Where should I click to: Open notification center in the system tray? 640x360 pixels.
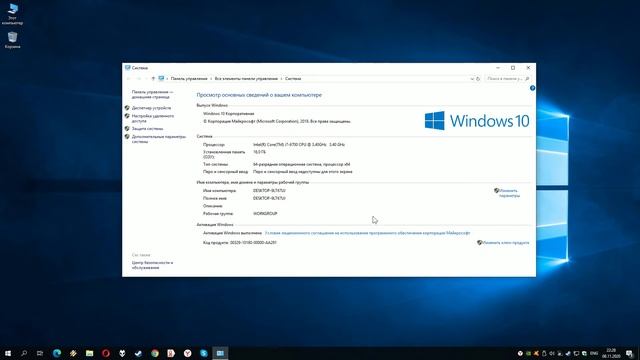pyautogui.click(x=629, y=353)
